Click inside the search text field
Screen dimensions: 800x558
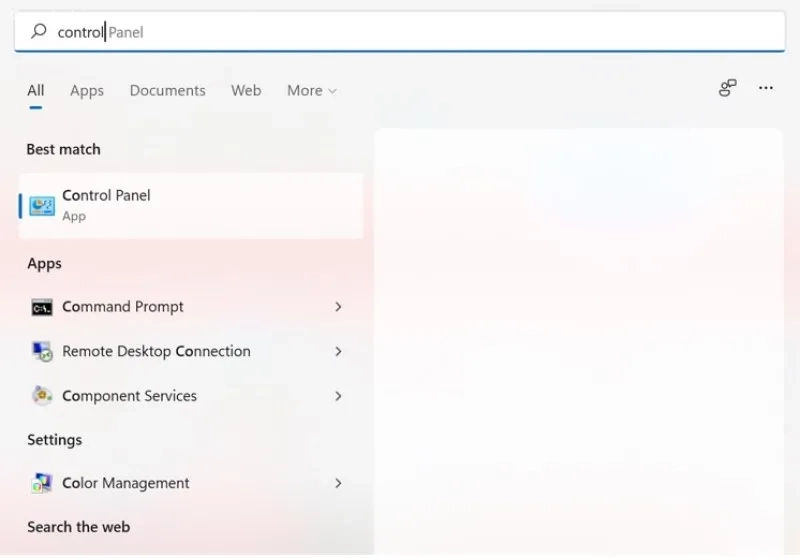400,32
